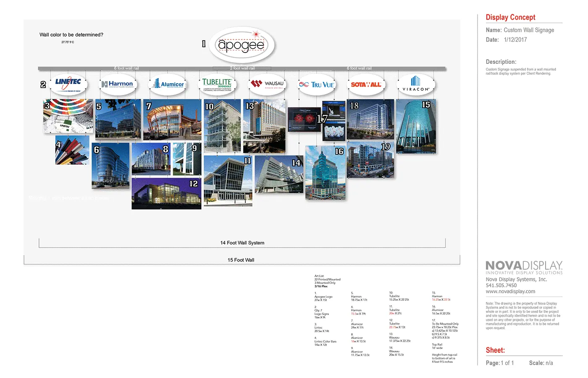
Task: Select the 'Custom Wall Signage' name value
Action: (x=529, y=30)
